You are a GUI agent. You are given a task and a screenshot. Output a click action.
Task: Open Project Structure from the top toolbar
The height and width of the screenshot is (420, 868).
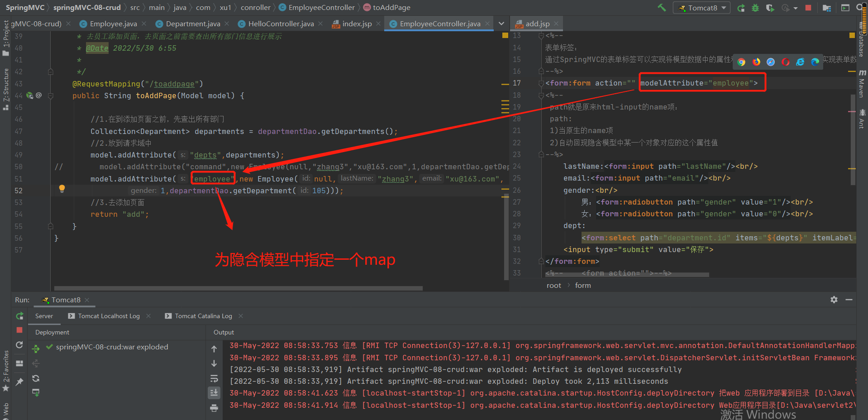[x=826, y=8]
